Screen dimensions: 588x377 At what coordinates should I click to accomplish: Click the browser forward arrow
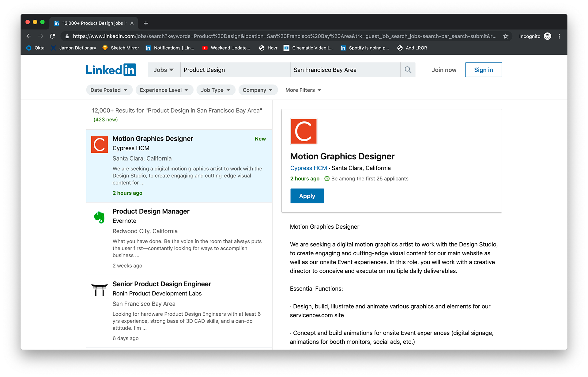pyautogui.click(x=41, y=36)
